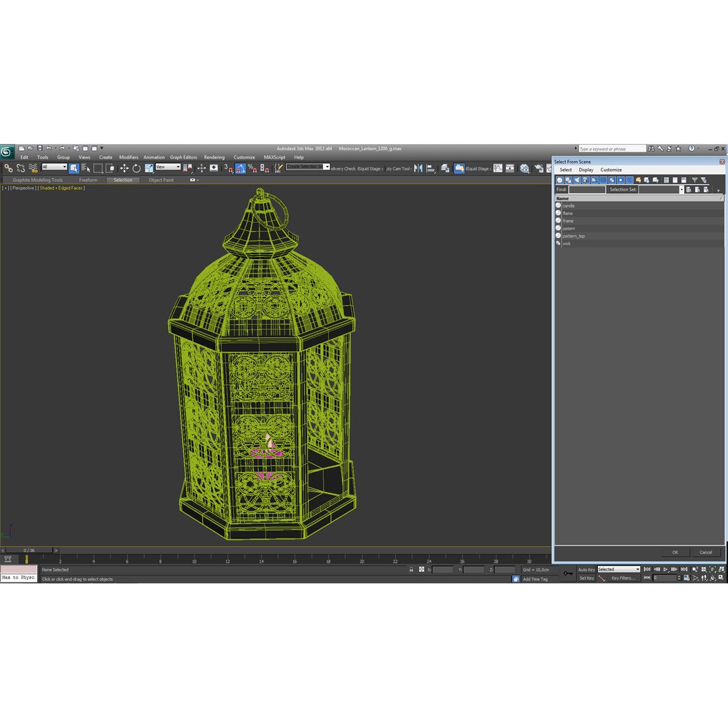This screenshot has width=728, height=728.
Task: Choose Rectangular Selection Region tool
Action: 98,168
